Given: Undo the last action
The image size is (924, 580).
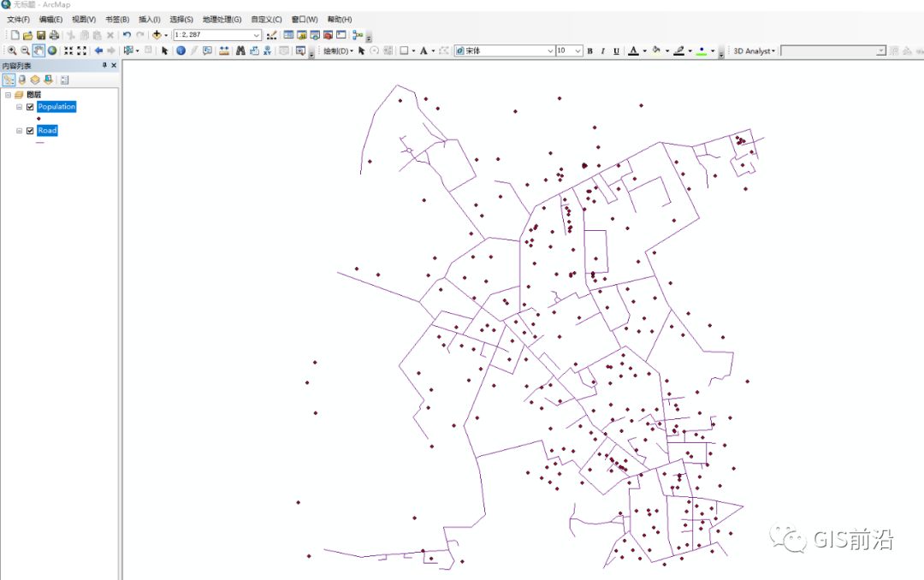Looking at the screenshot, I should pos(127,35).
